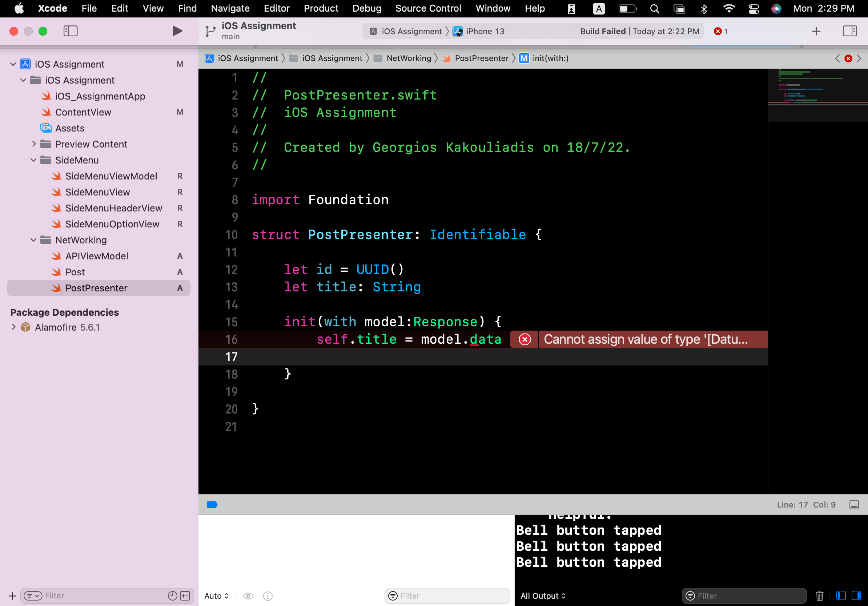Image resolution: width=868 pixels, height=606 pixels.
Task: Expand the Preview Content folder
Action: pyautogui.click(x=34, y=144)
